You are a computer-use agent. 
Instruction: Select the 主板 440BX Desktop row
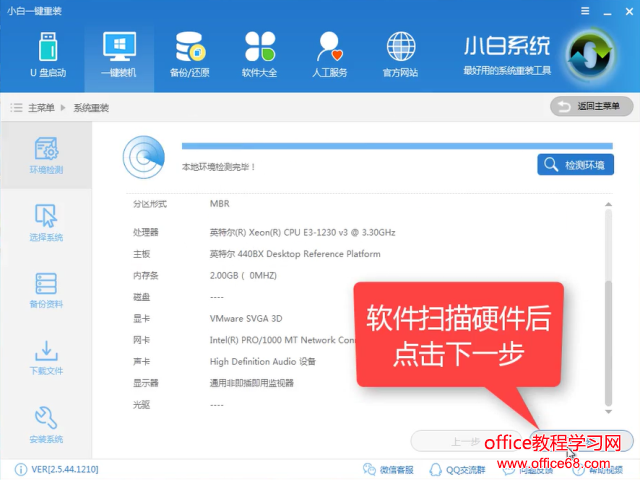click(x=257, y=254)
